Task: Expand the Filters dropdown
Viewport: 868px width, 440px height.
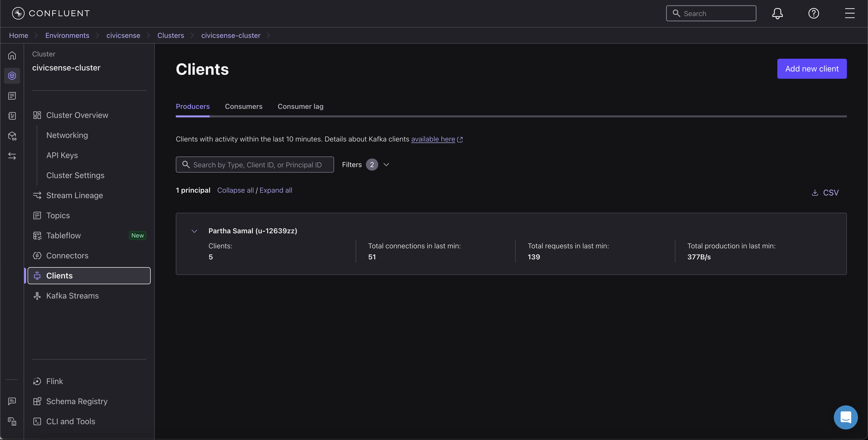Action: pos(386,165)
